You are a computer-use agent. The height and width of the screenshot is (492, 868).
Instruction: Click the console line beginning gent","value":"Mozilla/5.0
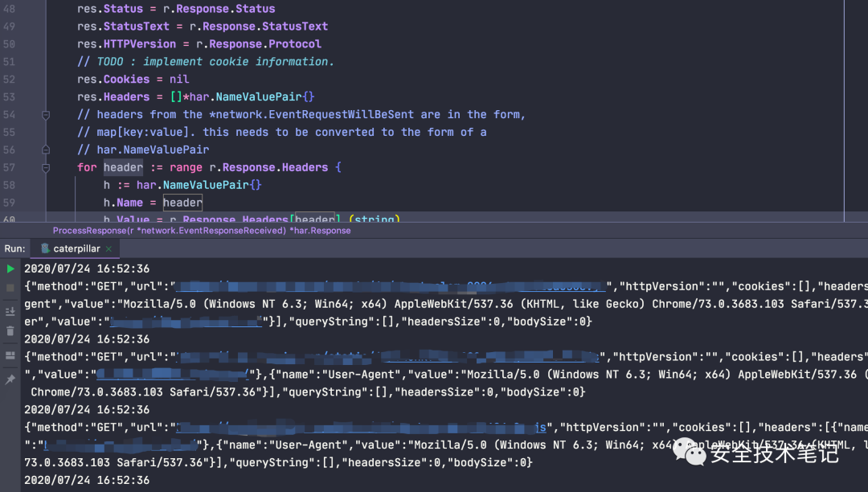(x=445, y=304)
